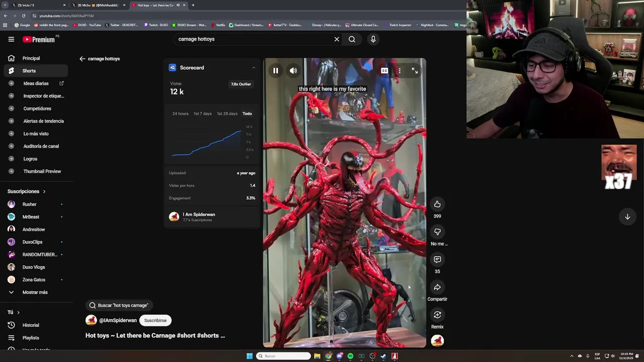Select the Todo chart range
Screen dimensions: 644x362
[x=247, y=114]
